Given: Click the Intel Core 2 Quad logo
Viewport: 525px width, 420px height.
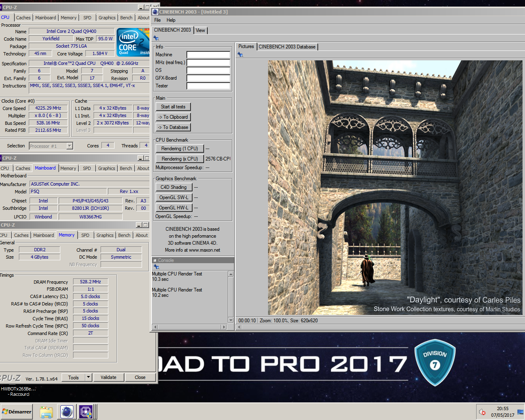Looking at the screenshot, I should pos(133,42).
